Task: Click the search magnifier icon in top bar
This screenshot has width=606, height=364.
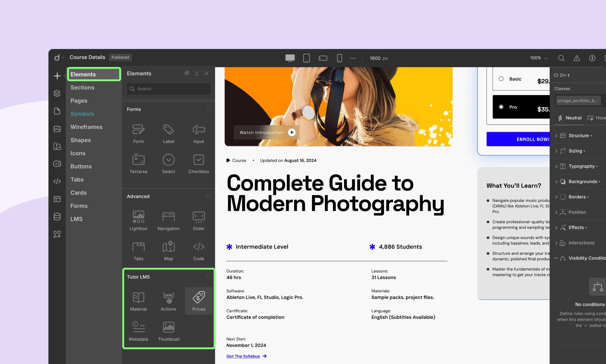Action: pyautogui.click(x=561, y=58)
